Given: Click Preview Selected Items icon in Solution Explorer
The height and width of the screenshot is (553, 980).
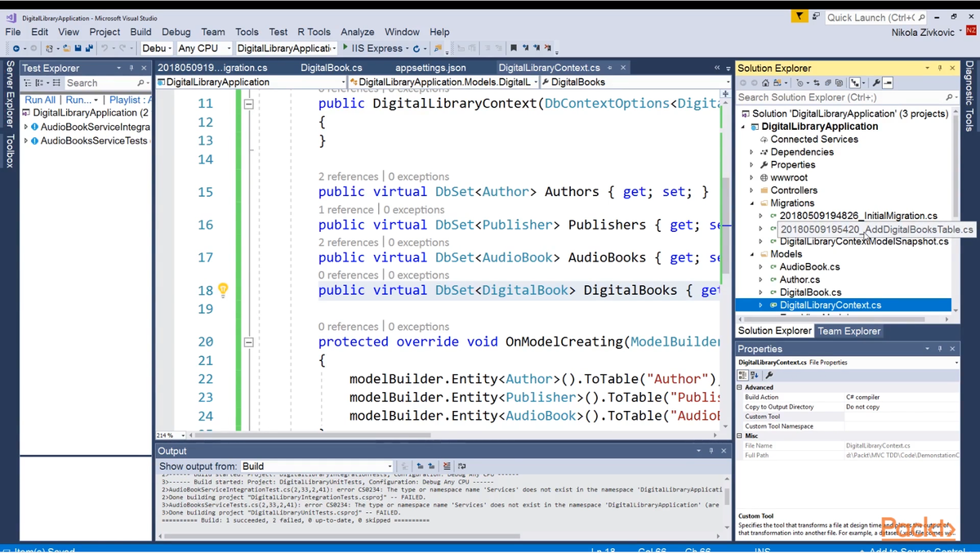Looking at the screenshot, I should pos(888,83).
